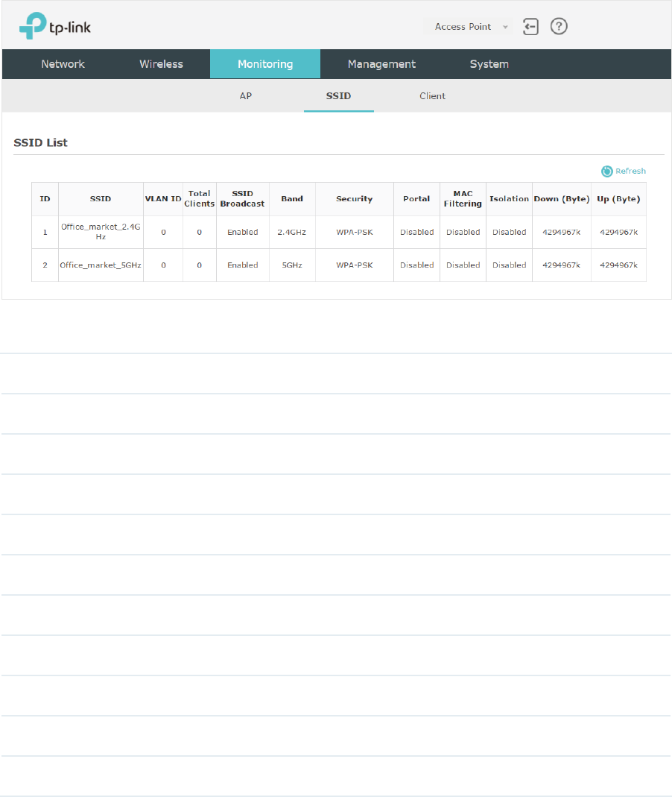Click the logout icon
672x797 pixels.
pyautogui.click(x=530, y=26)
